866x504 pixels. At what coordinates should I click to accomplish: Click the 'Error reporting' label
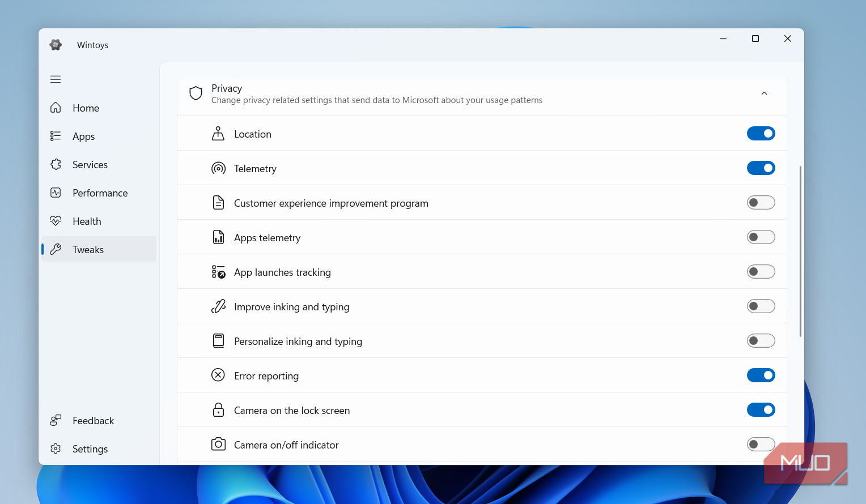266,376
